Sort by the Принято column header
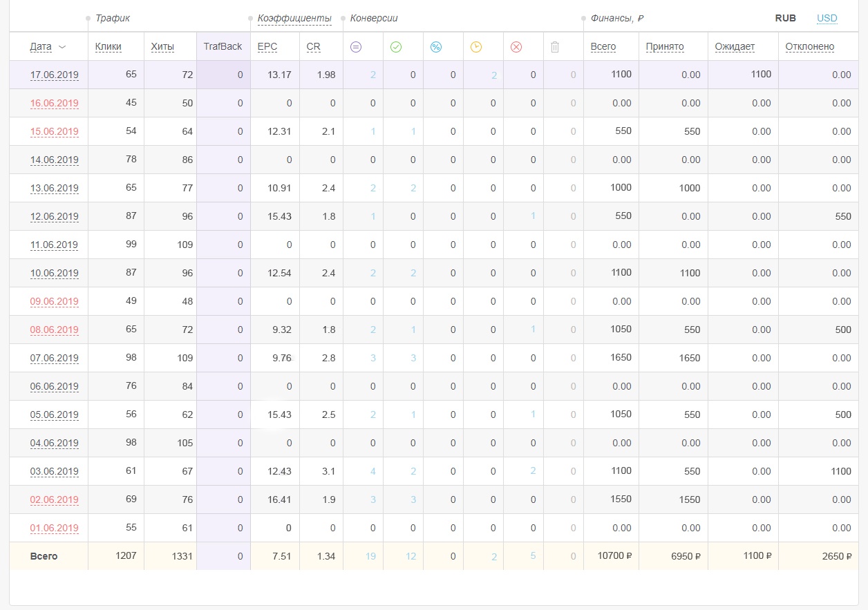Screen dimensions: 868x610 coord(665,47)
